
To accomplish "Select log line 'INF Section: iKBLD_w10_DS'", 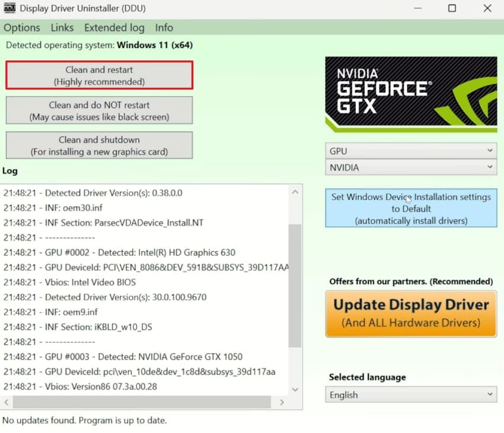I will 78,327.
